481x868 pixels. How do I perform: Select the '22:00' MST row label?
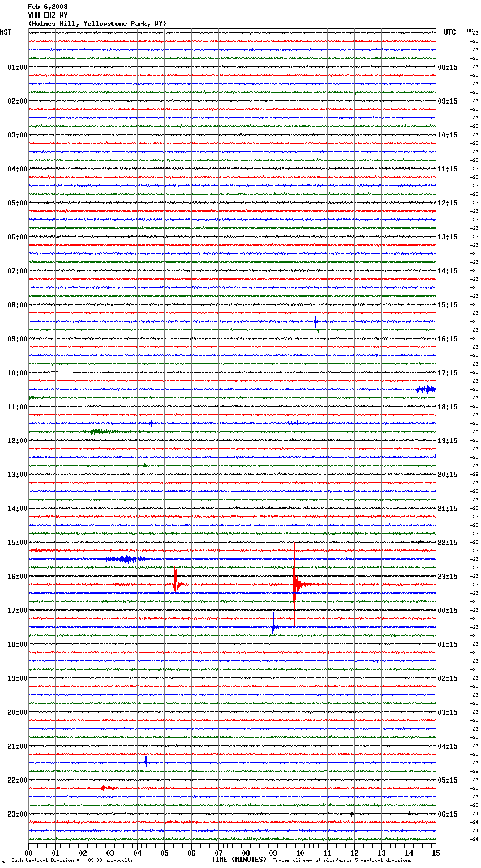point(18,780)
